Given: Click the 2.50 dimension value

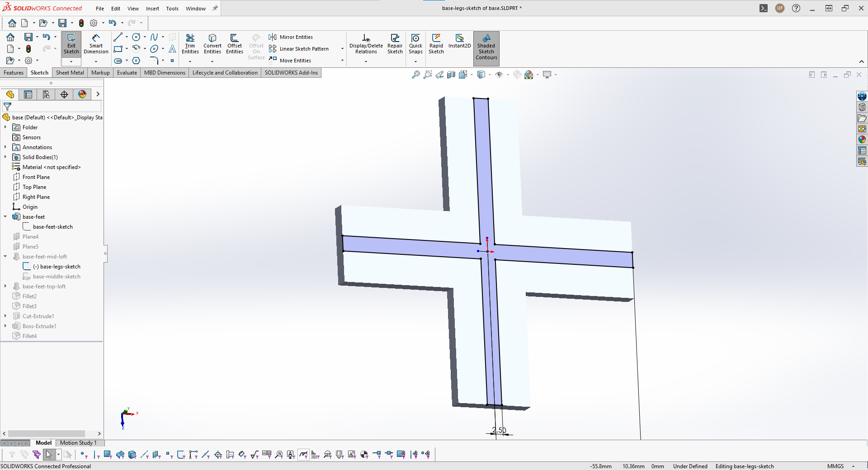Looking at the screenshot, I should coord(499,430).
